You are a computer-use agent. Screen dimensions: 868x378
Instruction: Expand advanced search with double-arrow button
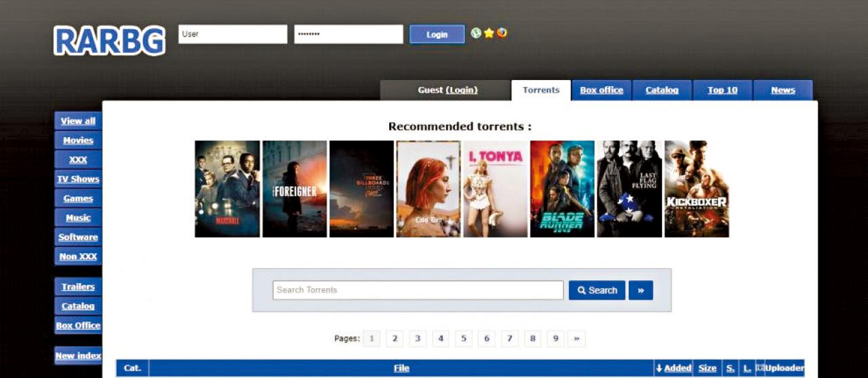(x=640, y=290)
